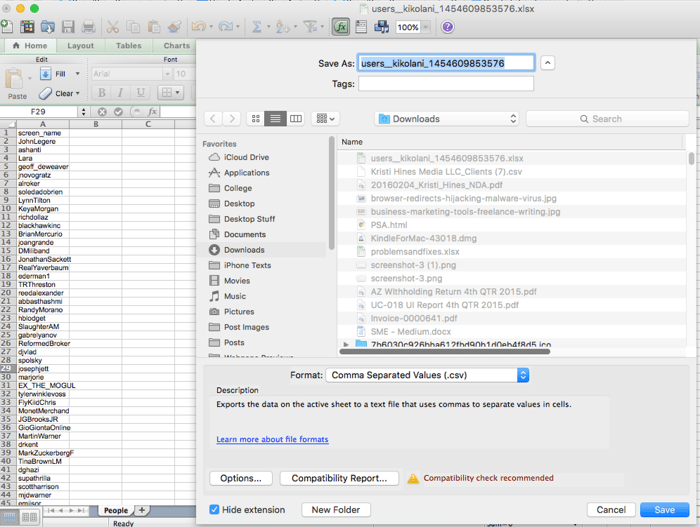Open the Tables ribbon tab
The width and height of the screenshot is (700, 527).
[x=128, y=46]
